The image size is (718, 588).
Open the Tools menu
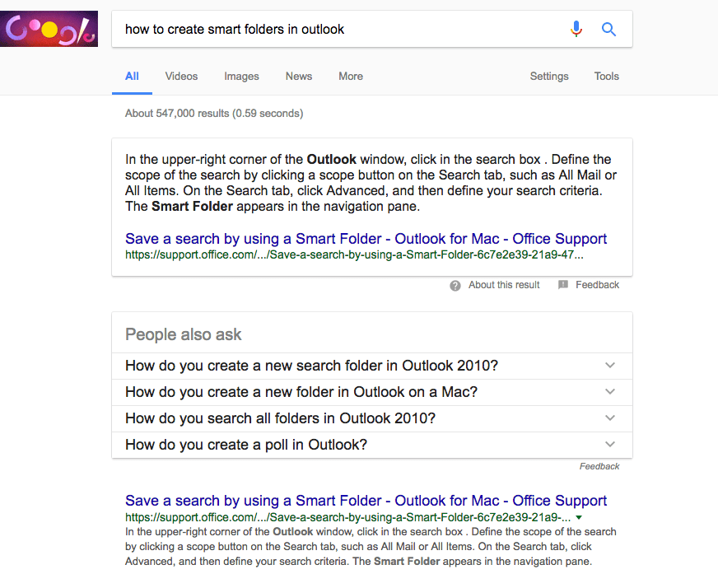coord(606,76)
